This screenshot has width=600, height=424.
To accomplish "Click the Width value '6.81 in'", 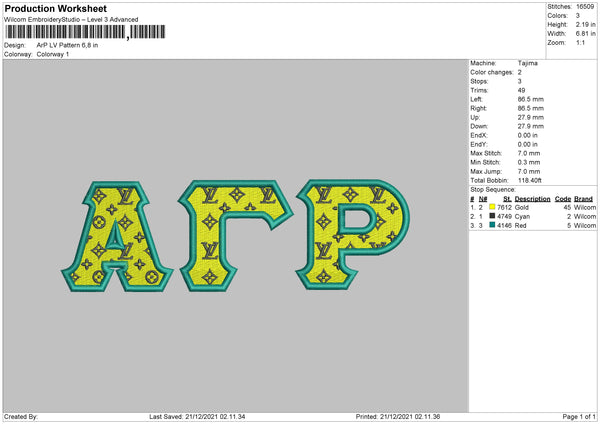I will pos(585,34).
